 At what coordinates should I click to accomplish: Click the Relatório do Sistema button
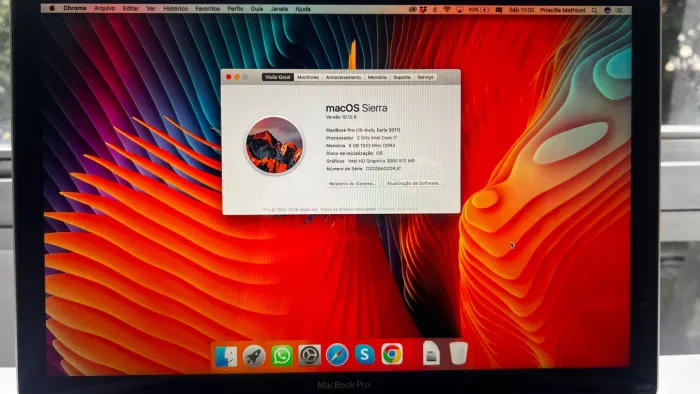pos(353,183)
